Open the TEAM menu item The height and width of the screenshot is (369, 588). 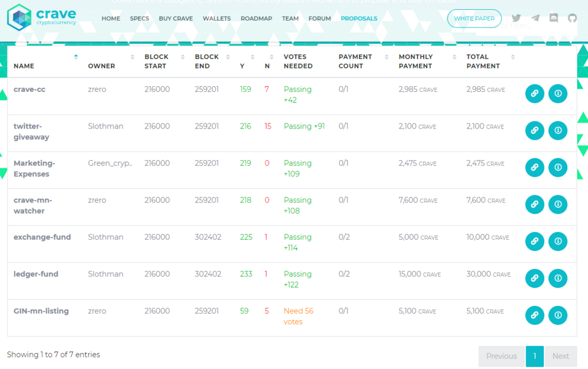pos(290,18)
